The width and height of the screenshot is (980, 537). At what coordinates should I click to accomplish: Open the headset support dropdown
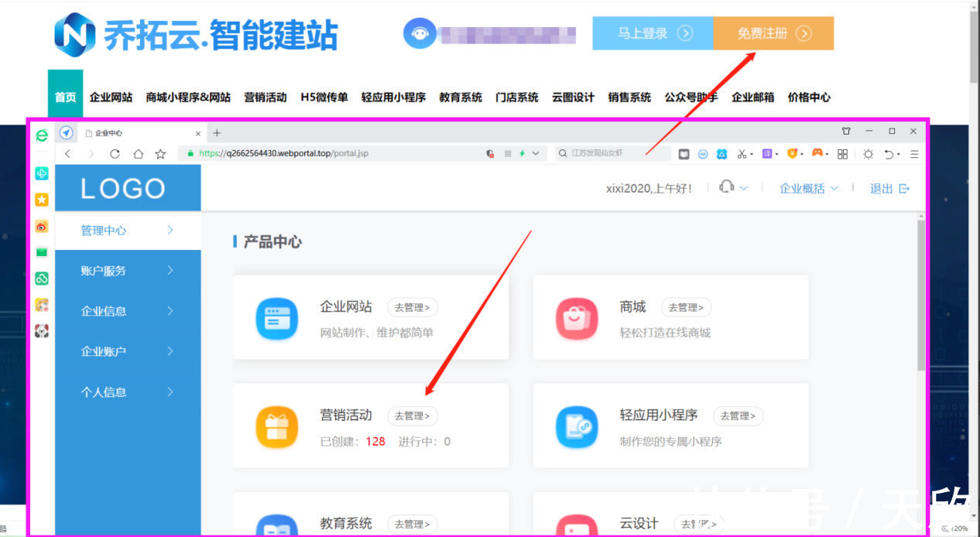pyautogui.click(x=734, y=188)
